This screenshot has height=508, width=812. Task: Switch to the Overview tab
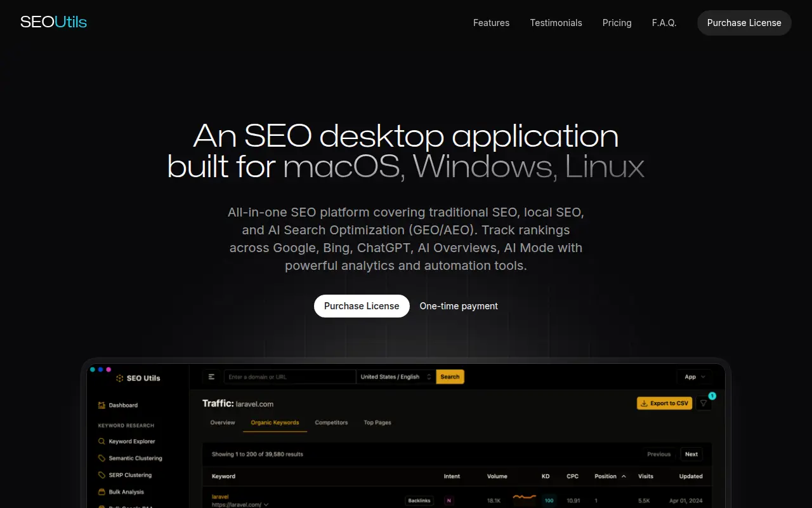pos(223,422)
